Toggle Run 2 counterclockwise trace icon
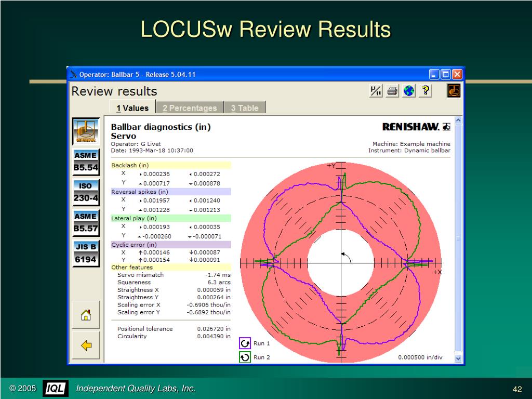The width and height of the screenshot is (532, 399). (x=245, y=357)
